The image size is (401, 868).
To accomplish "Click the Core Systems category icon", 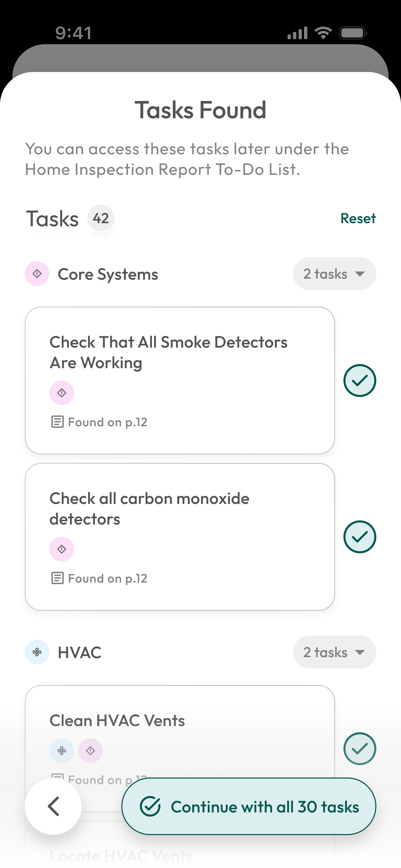I will click(37, 274).
